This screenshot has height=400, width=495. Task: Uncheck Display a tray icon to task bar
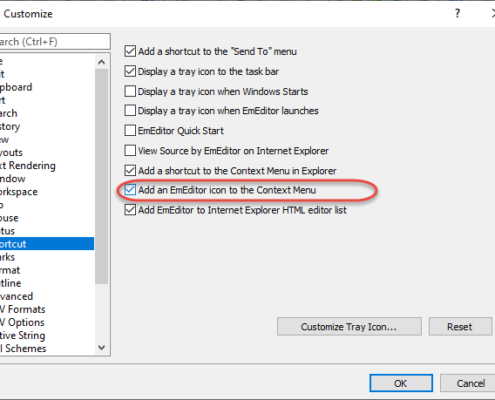(x=130, y=71)
